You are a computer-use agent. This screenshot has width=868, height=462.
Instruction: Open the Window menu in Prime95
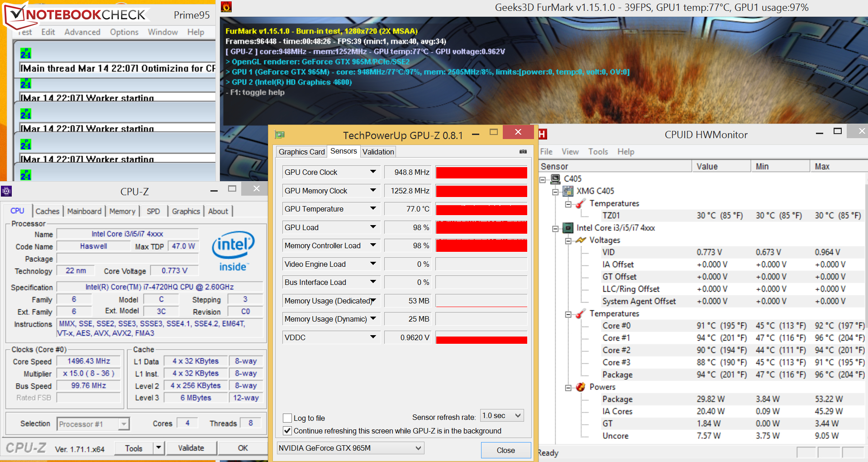coord(163,32)
